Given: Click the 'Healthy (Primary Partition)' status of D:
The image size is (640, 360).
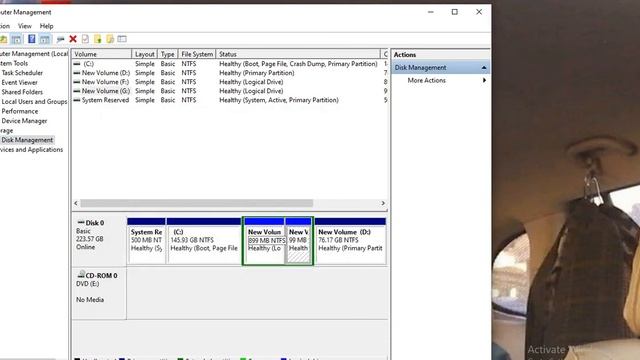Looking at the screenshot, I should (x=257, y=73).
